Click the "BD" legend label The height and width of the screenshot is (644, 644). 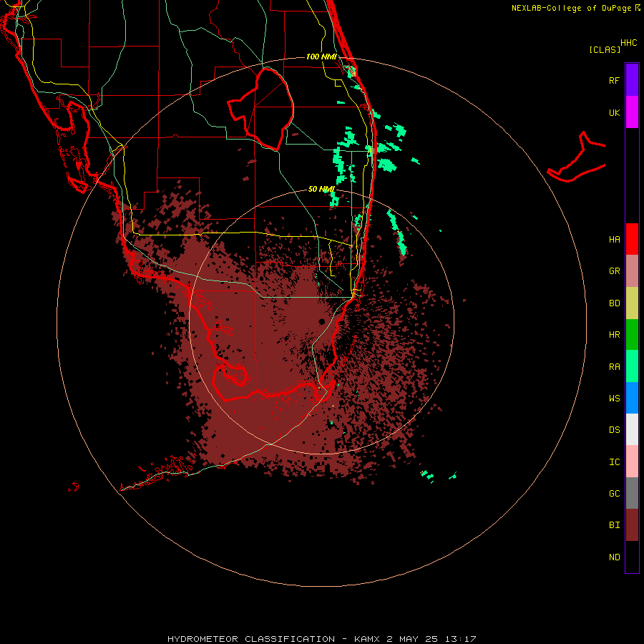[614, 303]
